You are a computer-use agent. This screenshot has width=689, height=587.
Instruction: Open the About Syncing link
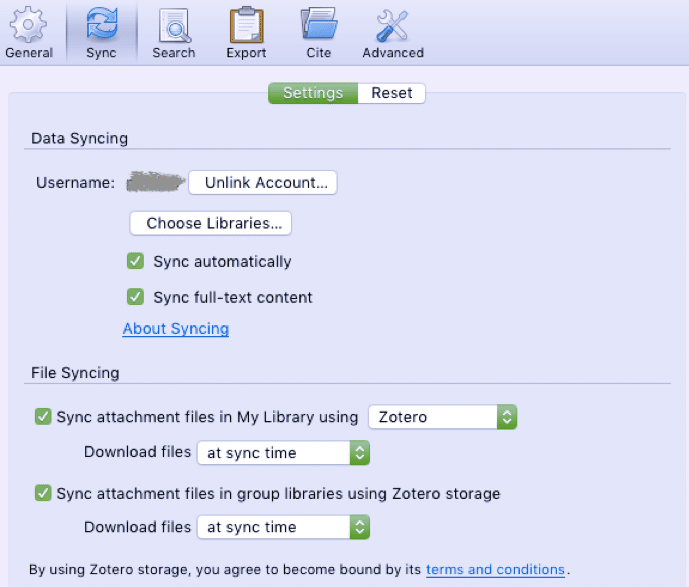click(x=176, y=329)
